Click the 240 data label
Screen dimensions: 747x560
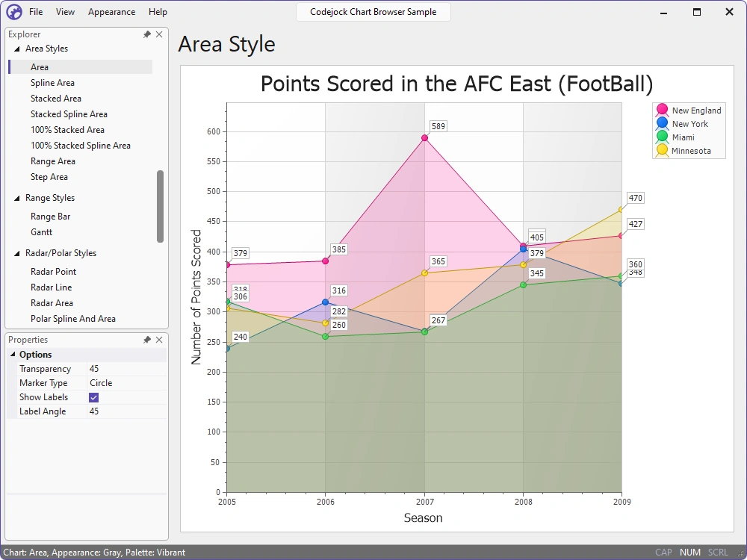click(x=240, y=337)
